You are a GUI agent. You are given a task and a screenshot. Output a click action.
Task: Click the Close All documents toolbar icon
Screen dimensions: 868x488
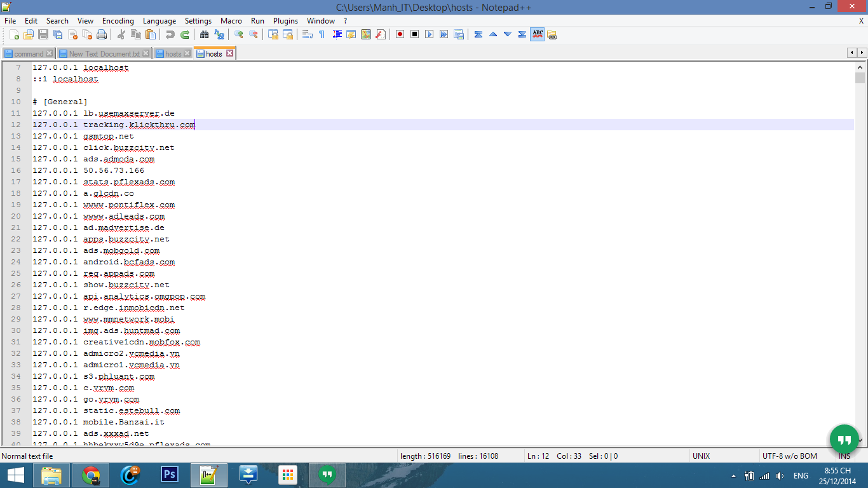click(x=87, y=34)
